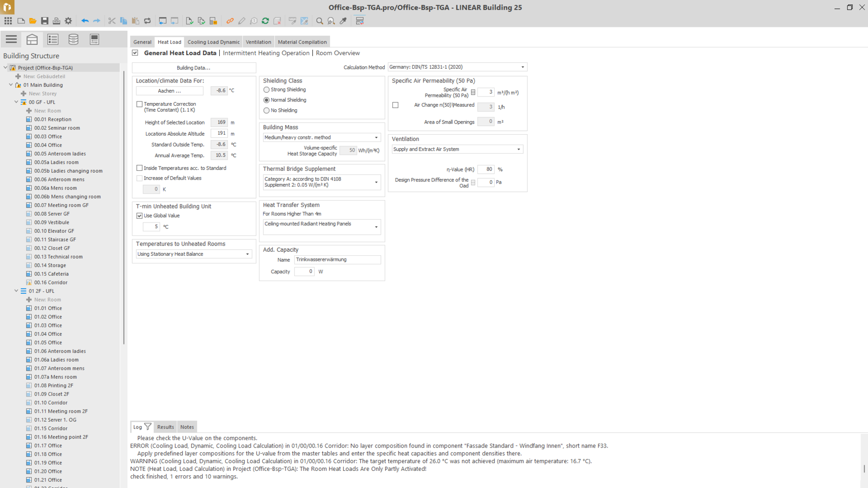Image resolution: width=868 pixels, height=488 pixels.
Task: Redo the last action
Action: [97, 21]
